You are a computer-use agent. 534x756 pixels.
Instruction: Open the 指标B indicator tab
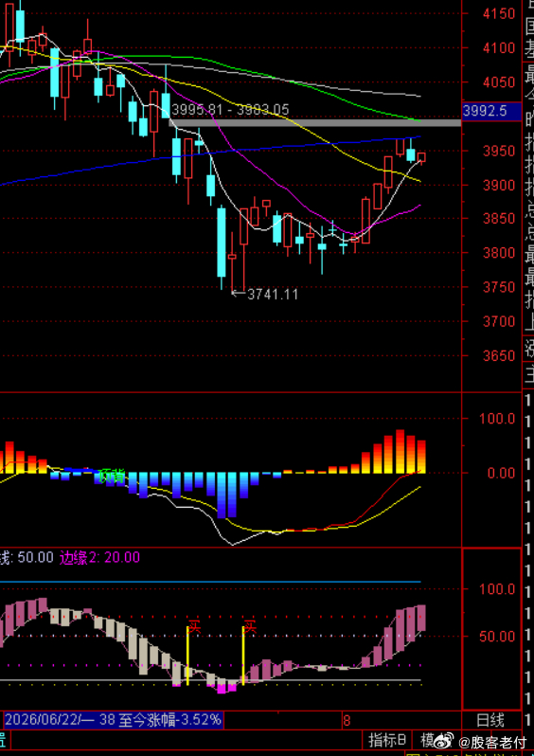tap(387, 739)
